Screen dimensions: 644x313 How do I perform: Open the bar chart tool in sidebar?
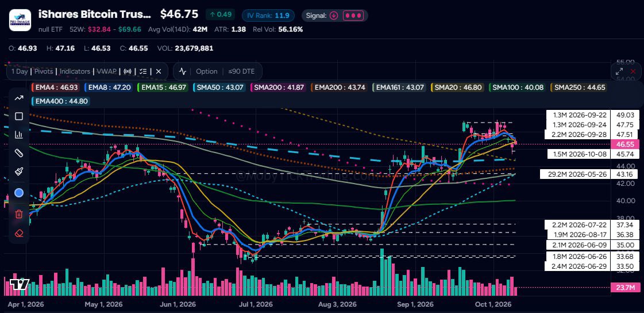point(18,135)
